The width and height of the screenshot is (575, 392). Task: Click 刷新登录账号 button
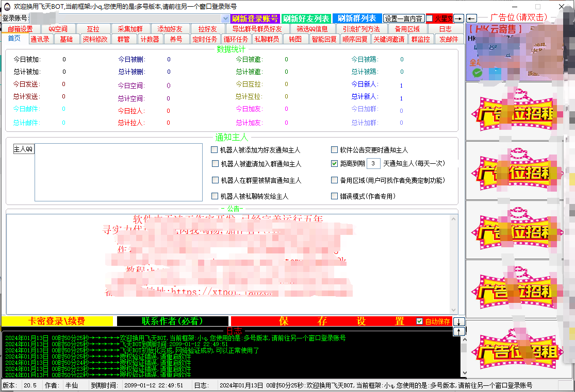pyautogui.click(x=255, y=19)
